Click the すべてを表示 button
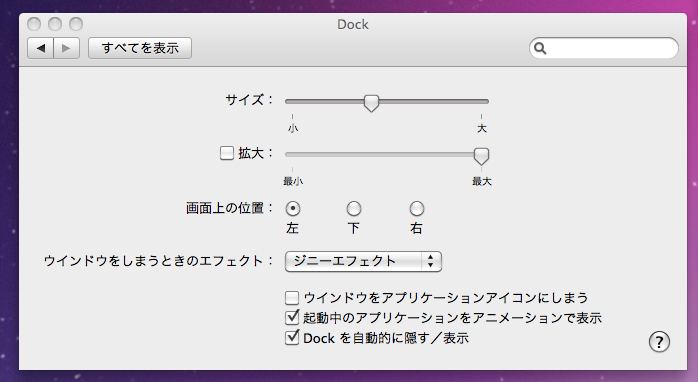The image size is (698, 382). coord(140,48)
